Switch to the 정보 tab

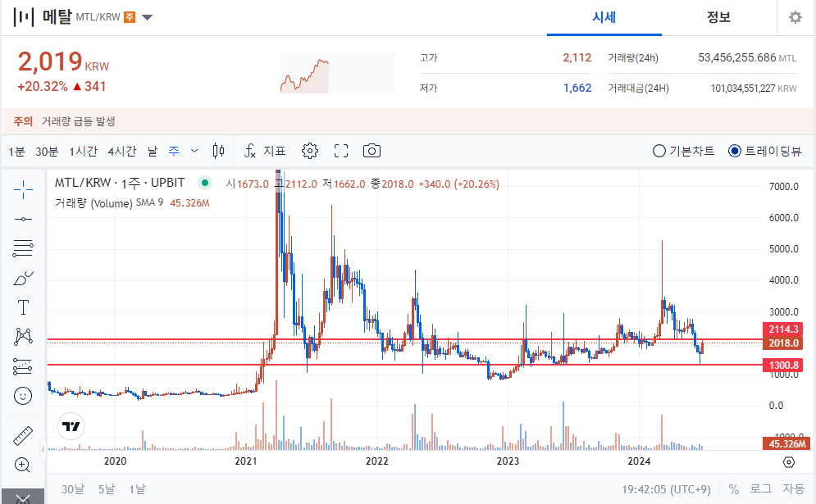718,17
